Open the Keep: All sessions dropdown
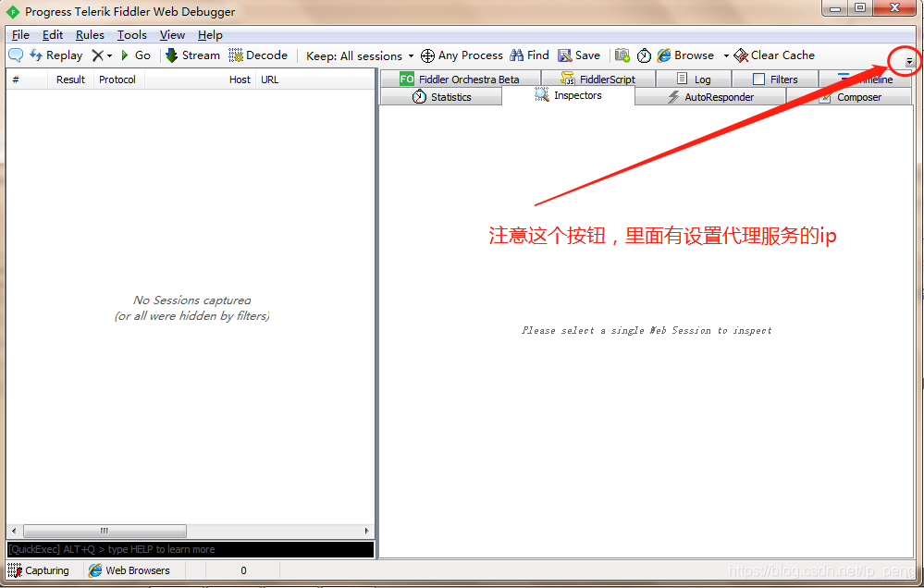The height and width of the screenshot is (588, 924). 360,56
